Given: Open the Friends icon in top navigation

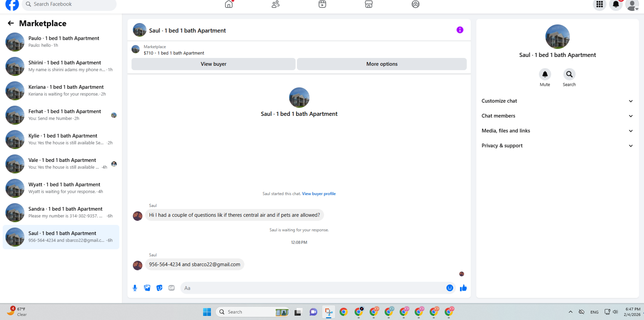Looking at the screenshot, I should [x=275, y=4].
